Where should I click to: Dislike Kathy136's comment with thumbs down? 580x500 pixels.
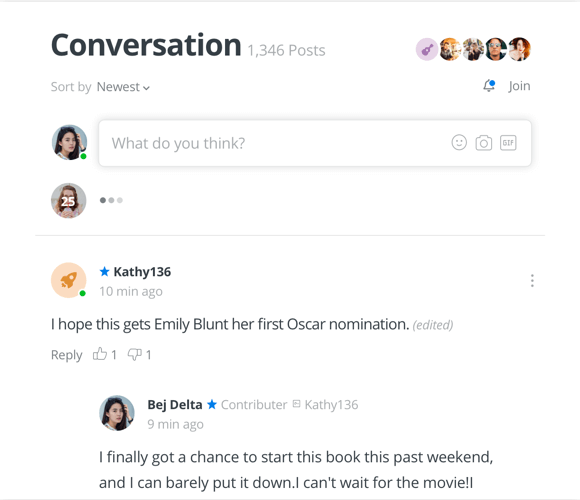pyautogui.click(x=135, y=354)
